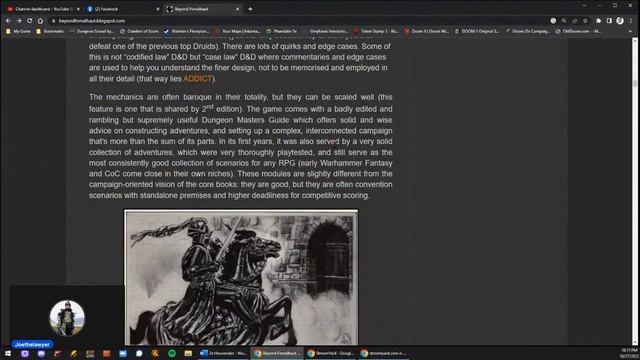Open the Spotify taskbar icon

click(x=172, y=353)
